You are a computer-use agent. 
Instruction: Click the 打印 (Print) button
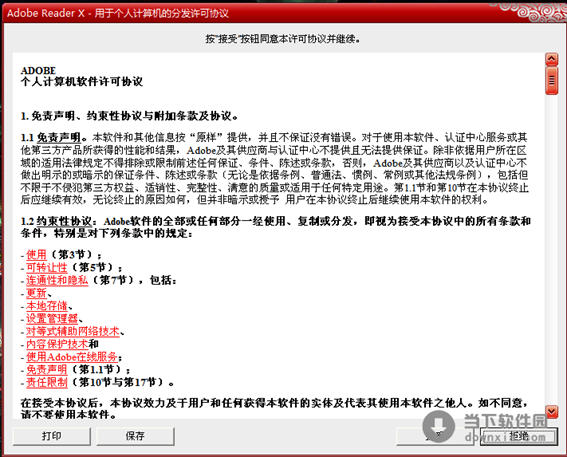pos(51,436)
